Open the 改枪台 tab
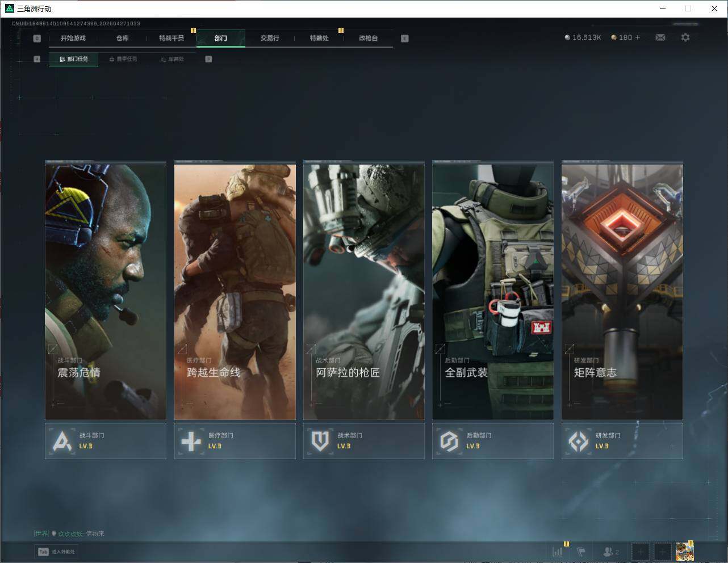Viewport: 728px width, 563px height. point(368,38)
